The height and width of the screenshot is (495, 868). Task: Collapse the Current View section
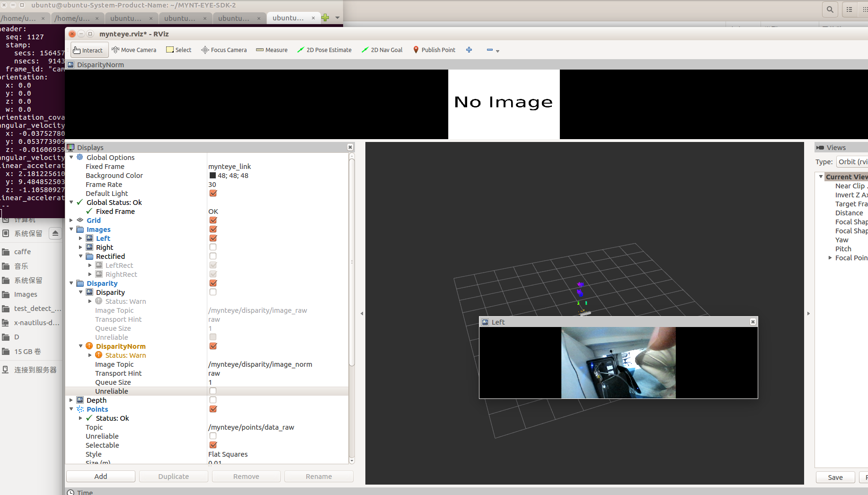[x=821, y=176]
